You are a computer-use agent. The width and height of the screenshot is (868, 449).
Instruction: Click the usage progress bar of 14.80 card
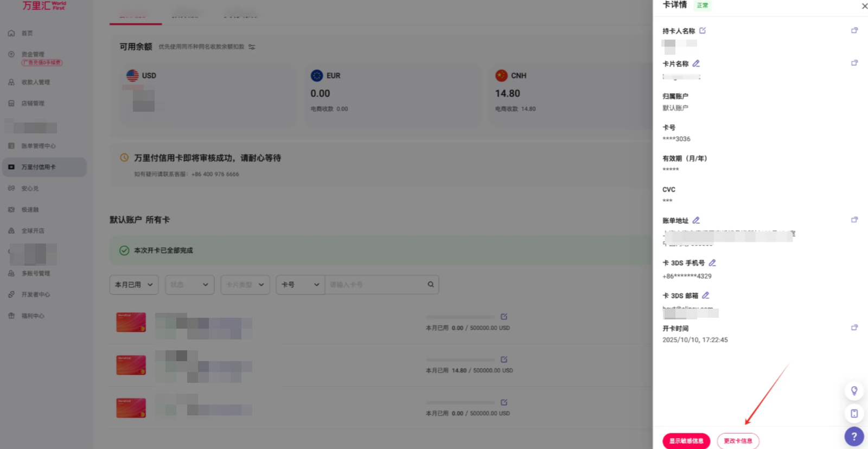tap(461, 360)
